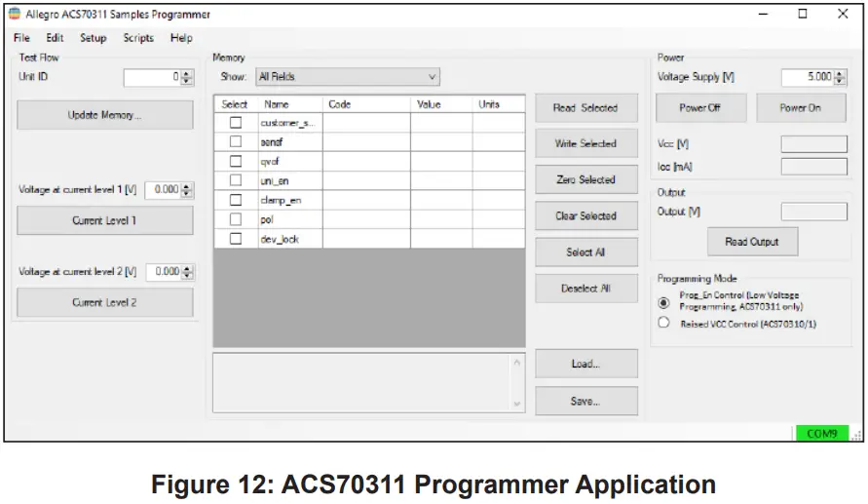Tick the pol row checkbox
868x504 pixels.
[x=236, y=219]
